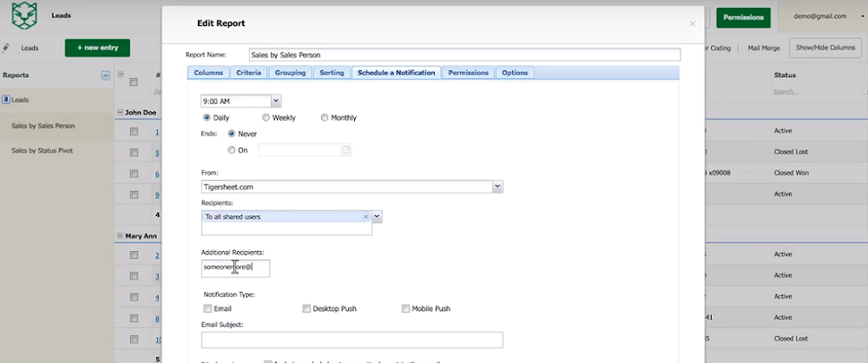The image size is (868, 363).
Task: Open the 9:00 AM time dropdown
Action: (x=276, y=101)
